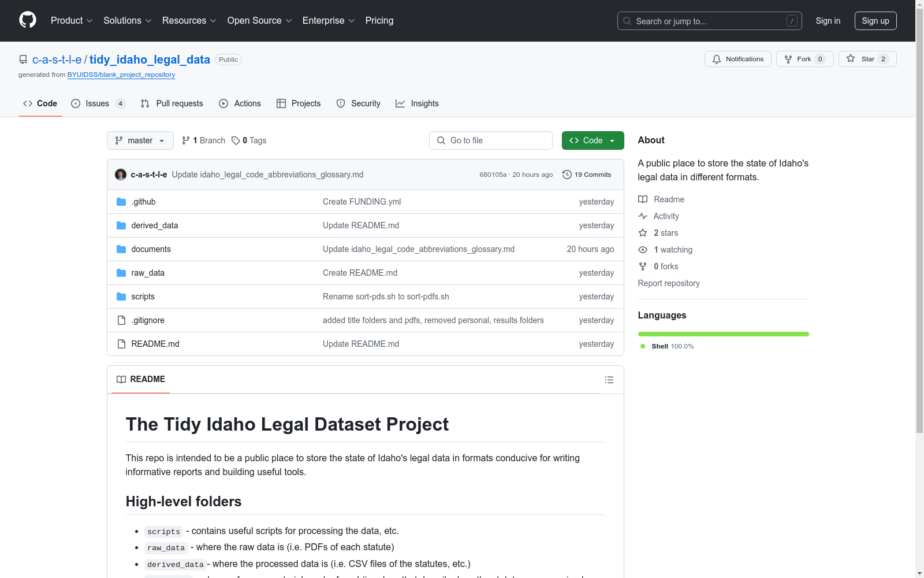This screenshot has height=578, width=924.
Task: Switch to the Code tab
Action: [40, 103]
